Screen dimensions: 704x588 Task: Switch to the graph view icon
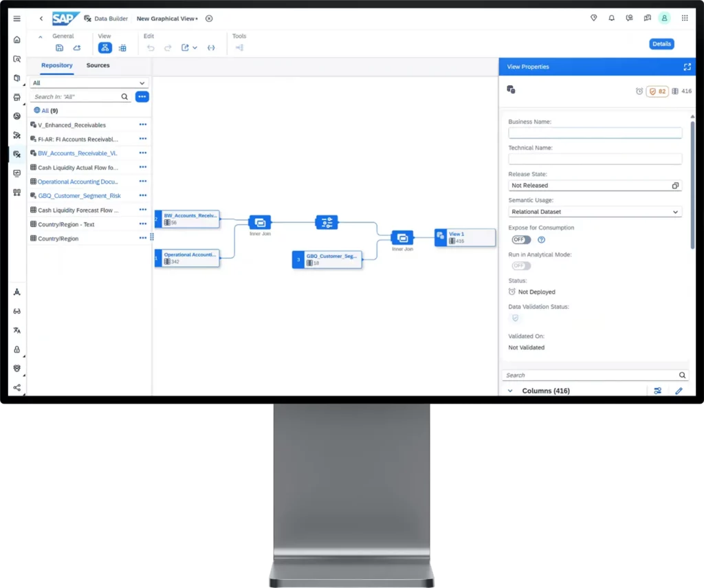pyautogui.click(x=105, y=47)
